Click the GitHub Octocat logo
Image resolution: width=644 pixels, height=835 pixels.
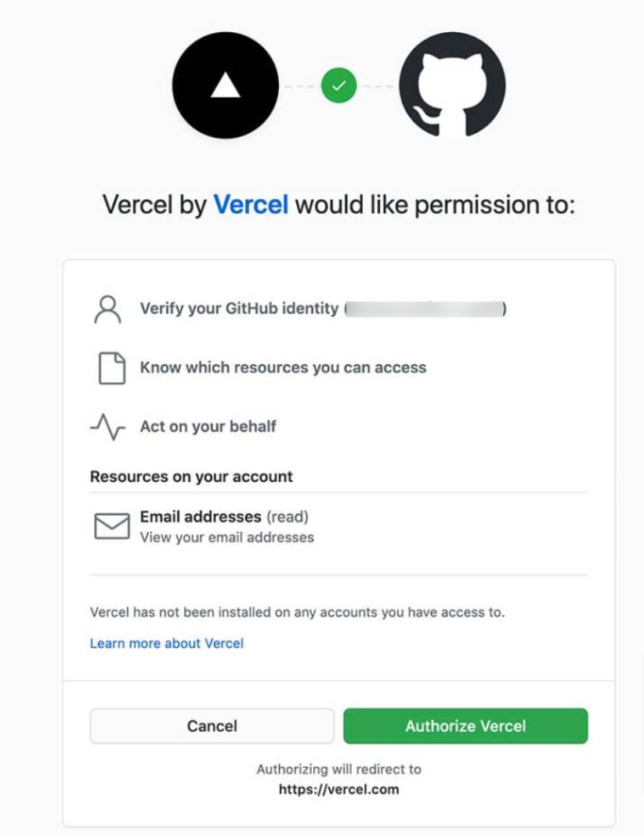click(452, 85)
